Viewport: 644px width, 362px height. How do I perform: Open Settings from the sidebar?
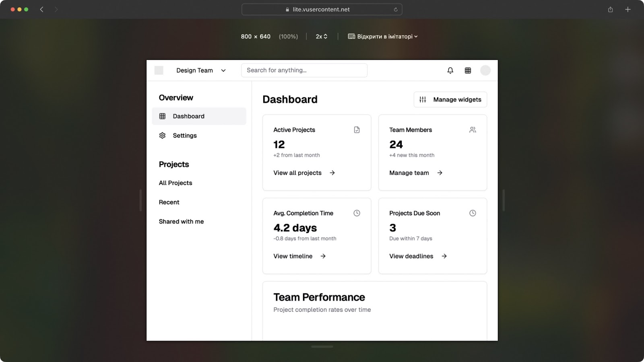(x=185, y=136)
